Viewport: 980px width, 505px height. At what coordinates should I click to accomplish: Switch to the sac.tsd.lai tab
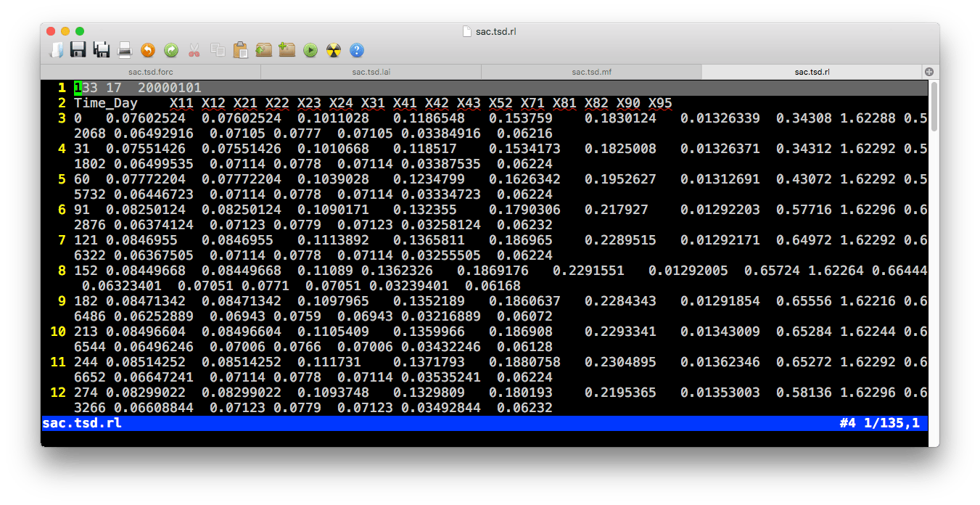point(371,72)
